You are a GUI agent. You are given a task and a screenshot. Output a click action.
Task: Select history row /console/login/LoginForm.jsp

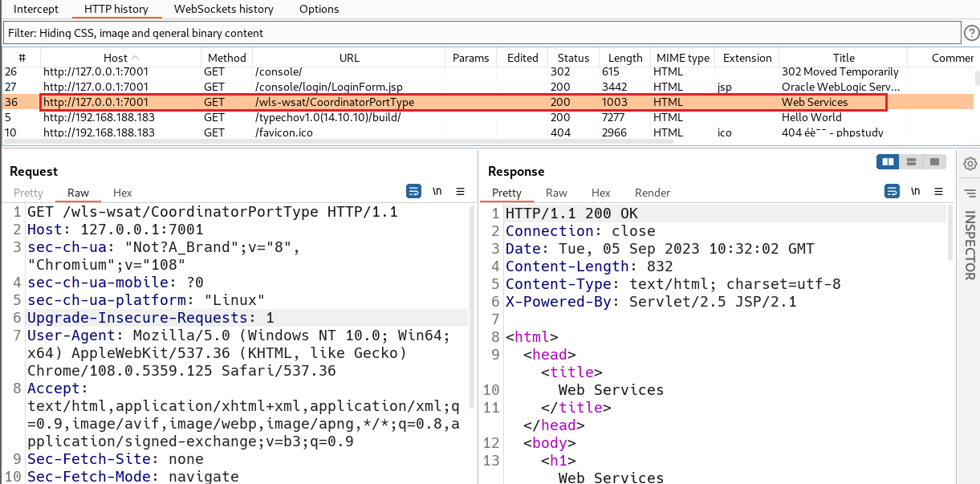click(490, 87)
